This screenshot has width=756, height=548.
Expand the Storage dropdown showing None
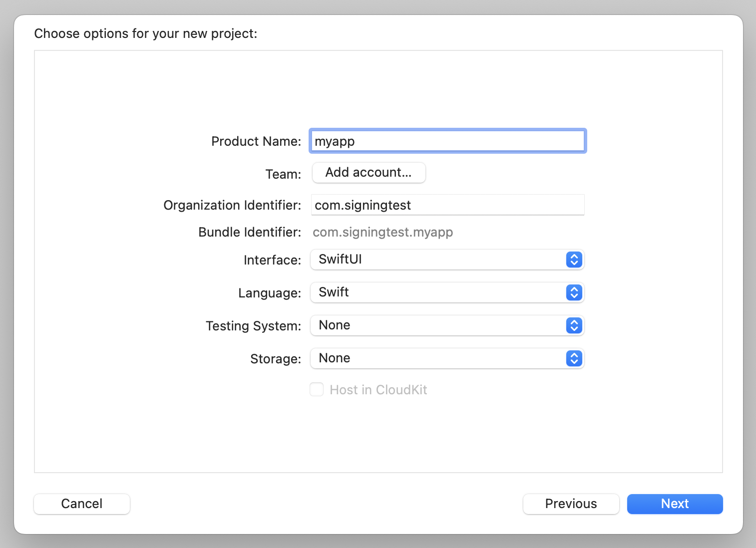(439, 358)
